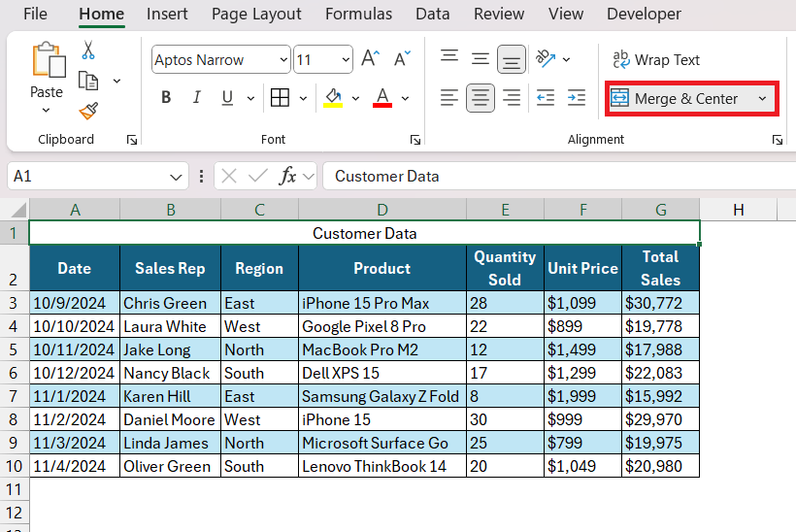This screenshot has height=532, width=796.
Task: Open Font settings dialog launcher
Action: tap(415, 140)
